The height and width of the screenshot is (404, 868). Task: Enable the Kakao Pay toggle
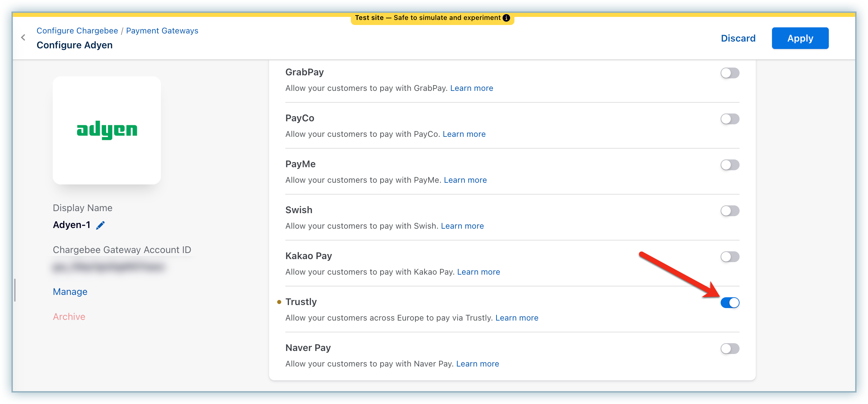coord(730,257)
